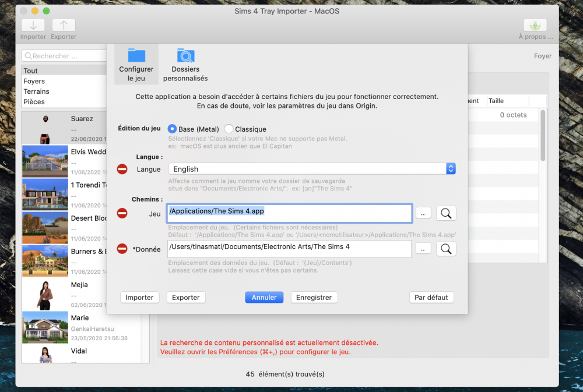
Task: Select the Base (Metal) radio button
Action: coord(172,129)
